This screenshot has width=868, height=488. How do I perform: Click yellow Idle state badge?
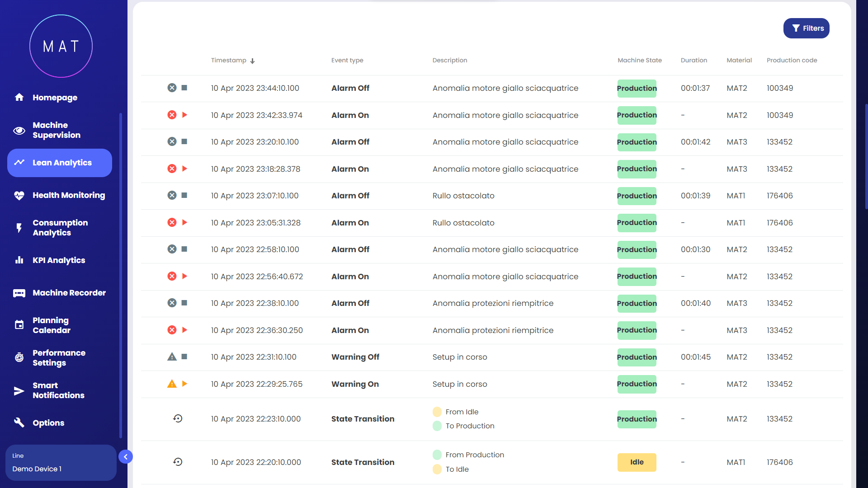(x=637, y=462)
